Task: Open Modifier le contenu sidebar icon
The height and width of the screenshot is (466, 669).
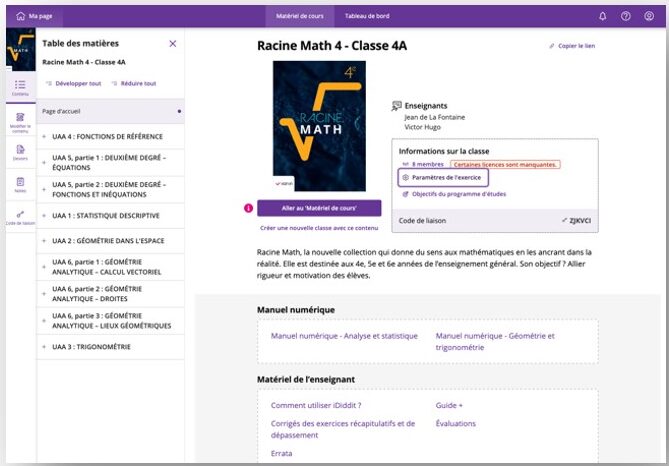Action: point(20,122)
